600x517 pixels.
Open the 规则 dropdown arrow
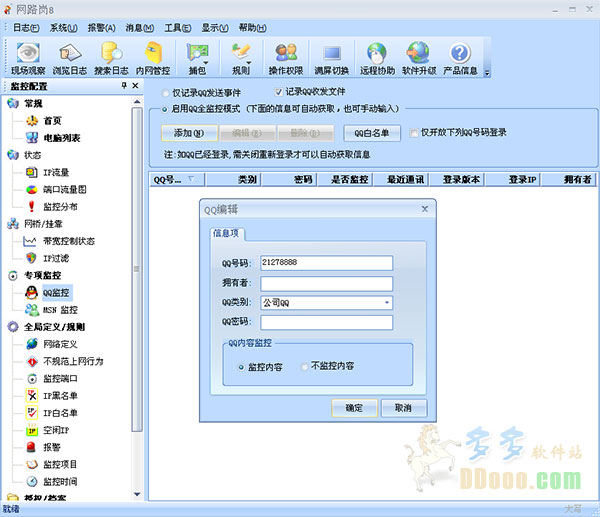[249, 62]
